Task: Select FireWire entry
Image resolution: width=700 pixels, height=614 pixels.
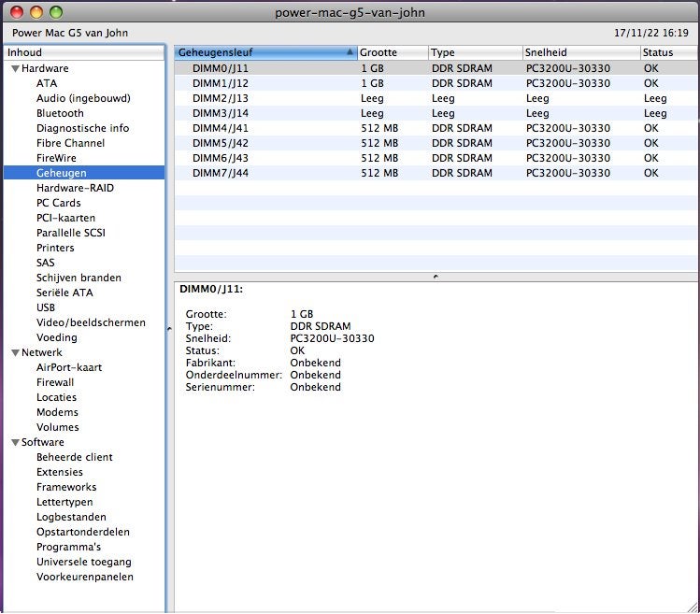Action: pos(56,158)
